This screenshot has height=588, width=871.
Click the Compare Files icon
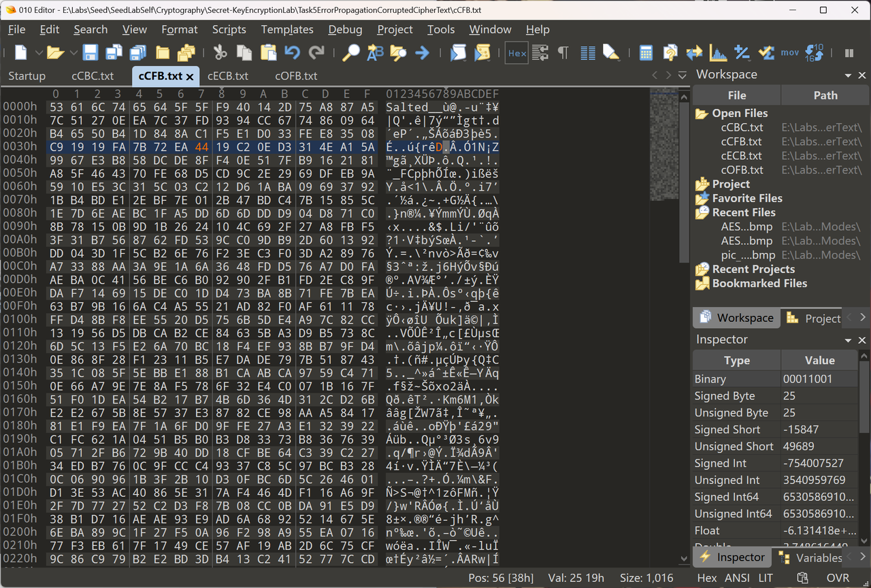tap(670, 52)
